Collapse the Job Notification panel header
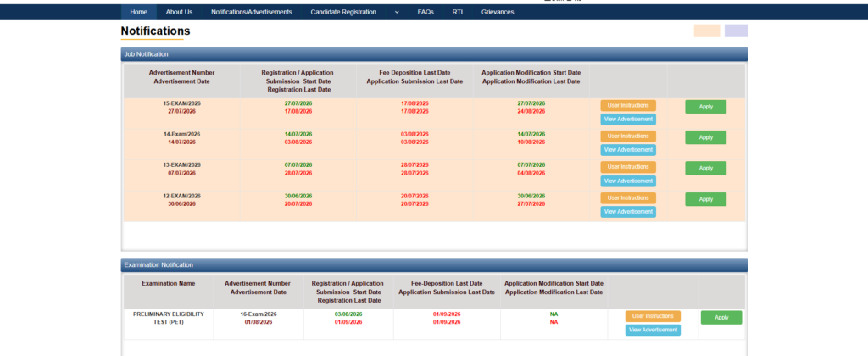 (x=435, y=54)
